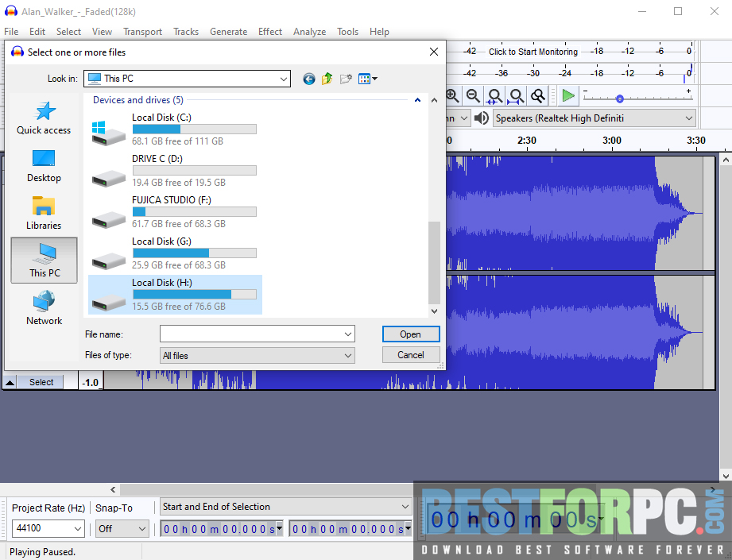Viewport: 732px width, 560px height.
Task: Adjust the play-at-speed slider handle
Action: (x=619, y=99)
